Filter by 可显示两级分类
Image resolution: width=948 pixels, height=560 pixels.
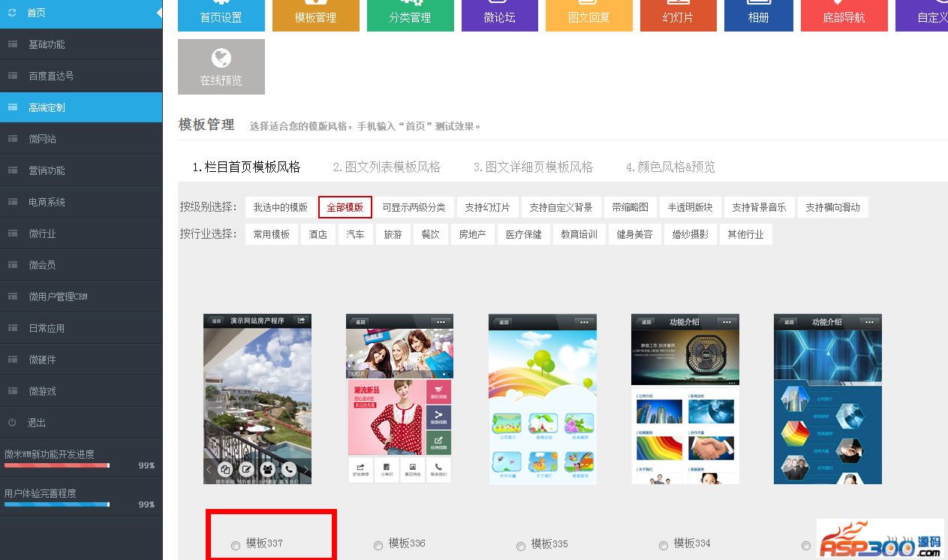[414, 207]
